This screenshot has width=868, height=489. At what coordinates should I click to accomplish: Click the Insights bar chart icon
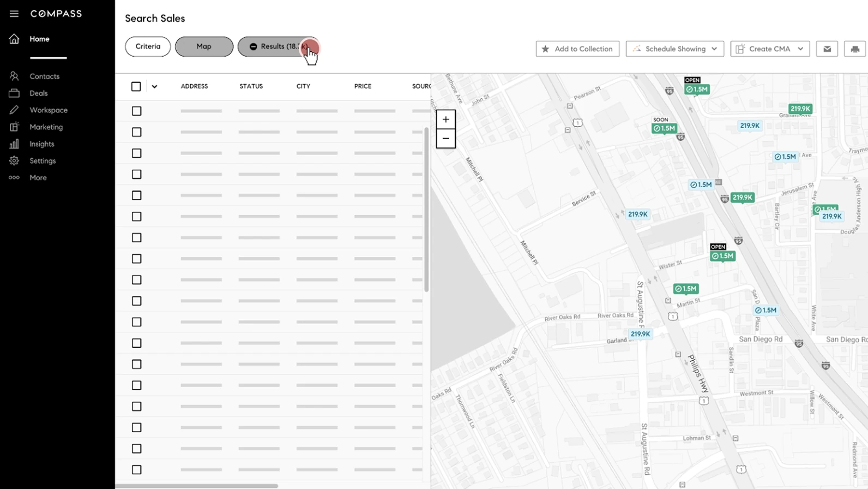(14, 144)
